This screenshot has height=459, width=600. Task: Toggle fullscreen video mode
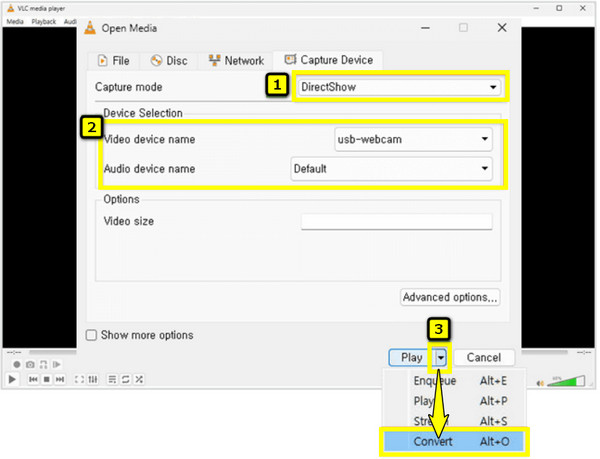point(79,379)
